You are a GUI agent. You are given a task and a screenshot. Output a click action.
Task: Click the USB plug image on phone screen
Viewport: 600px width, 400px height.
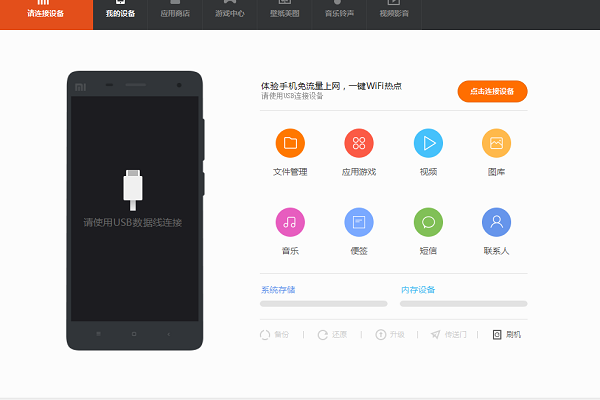(x=133, y=189)
